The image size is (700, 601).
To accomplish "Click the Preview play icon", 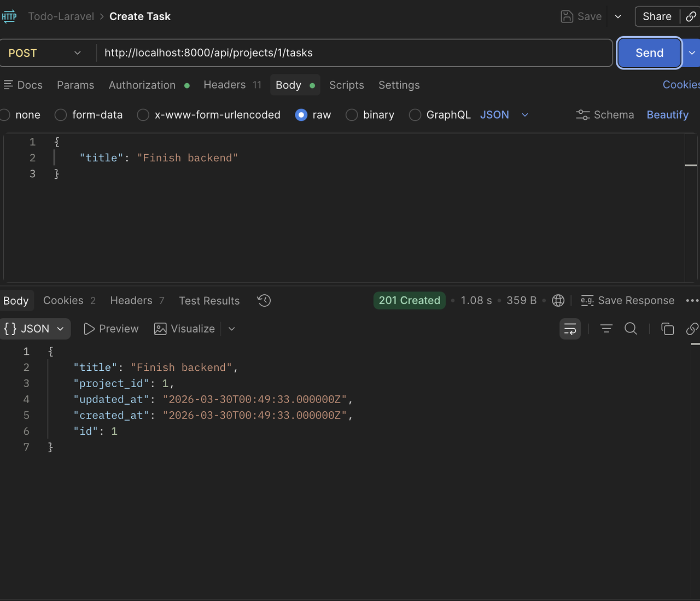I will pos(89,329).
